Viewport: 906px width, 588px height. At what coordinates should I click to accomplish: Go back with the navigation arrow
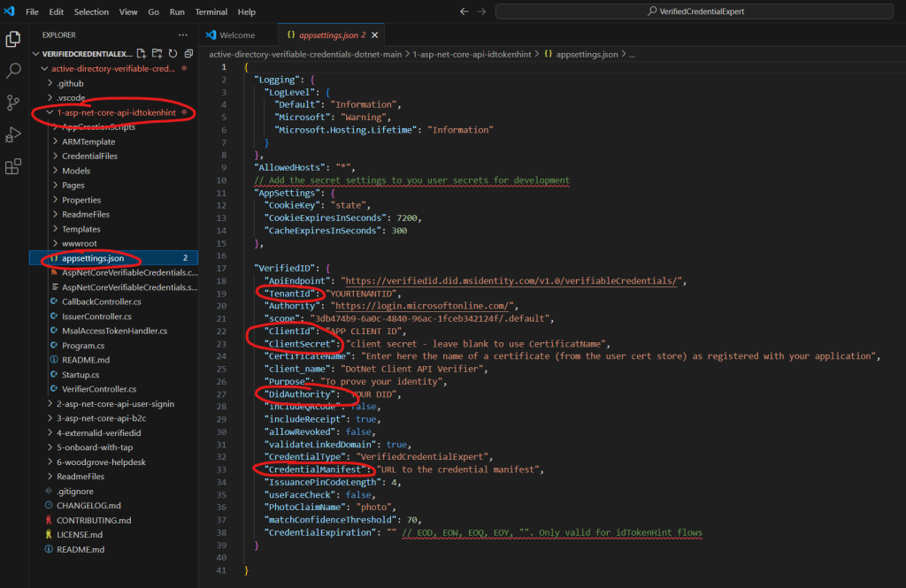click(464, 11)
